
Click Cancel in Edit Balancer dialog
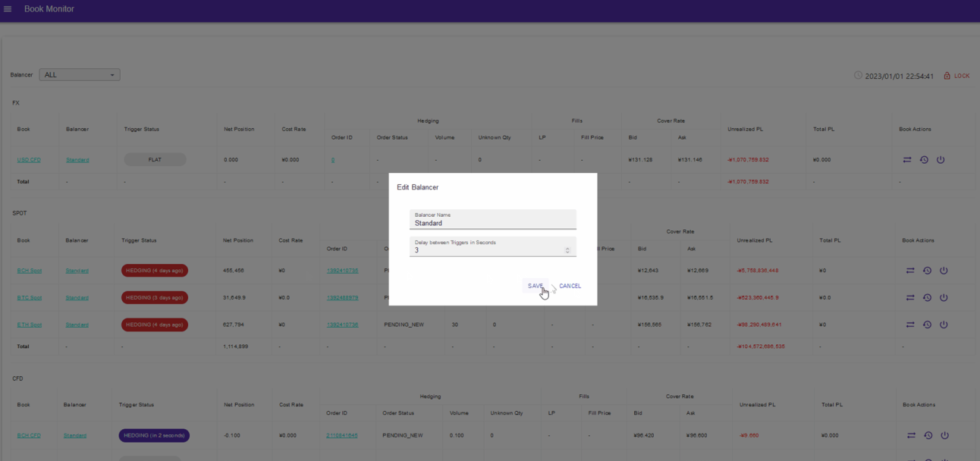[x=570, y=286]
